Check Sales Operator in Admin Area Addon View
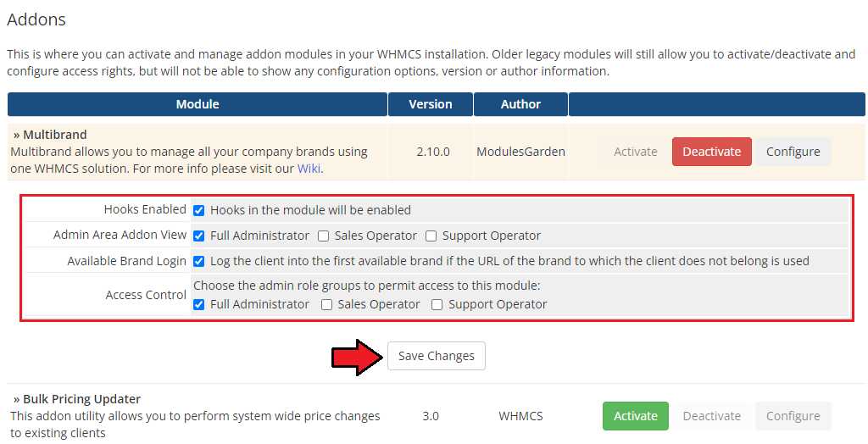Viewport: 868px width, 444px height. click(323, 236)
